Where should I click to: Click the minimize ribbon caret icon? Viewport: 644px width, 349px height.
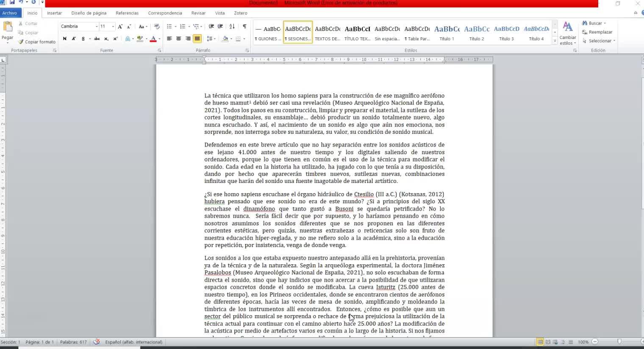click(636, 13)
